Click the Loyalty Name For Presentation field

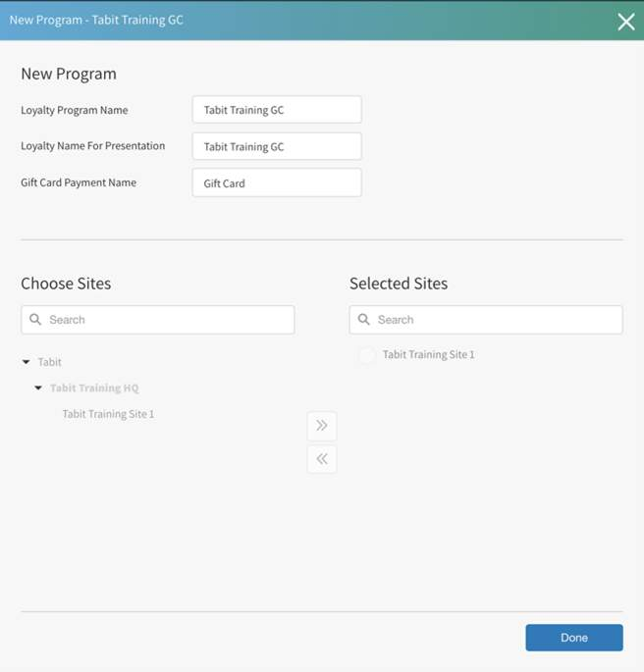click(x=277, y=146)
